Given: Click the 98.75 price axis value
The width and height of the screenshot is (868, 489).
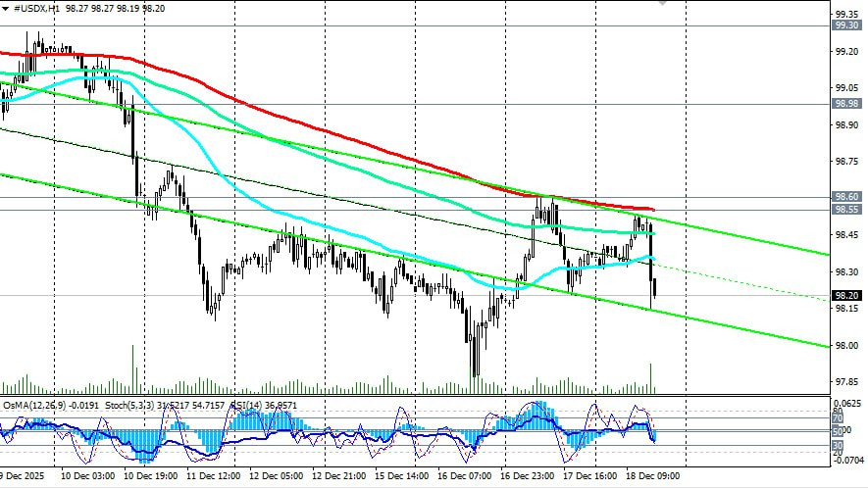Looking at the screenshot, I should [847, 162].
